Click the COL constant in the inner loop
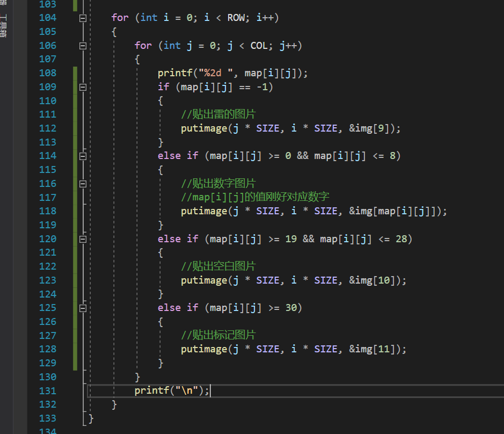This screenshot has height=434, width=504. coord(259,46)
